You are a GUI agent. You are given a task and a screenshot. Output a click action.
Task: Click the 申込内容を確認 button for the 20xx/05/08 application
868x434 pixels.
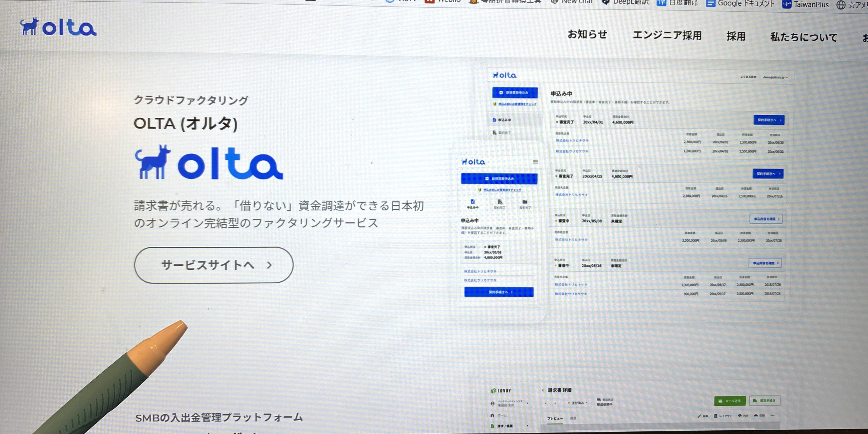tap(766, 219)
